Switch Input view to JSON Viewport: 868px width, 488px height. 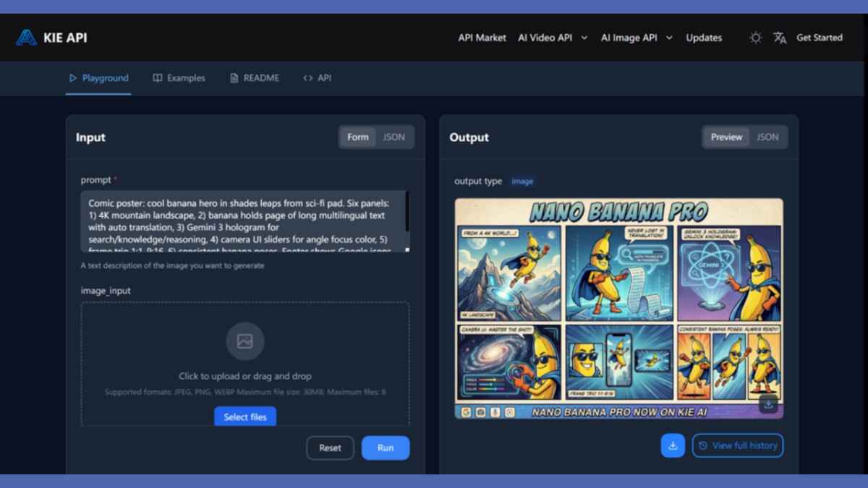(393, 137)
